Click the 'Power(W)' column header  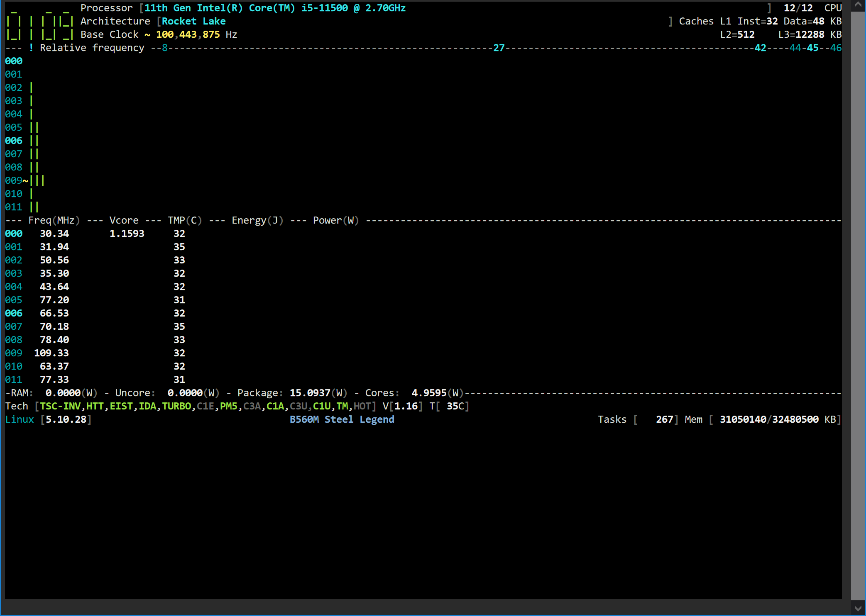(336, 220)
